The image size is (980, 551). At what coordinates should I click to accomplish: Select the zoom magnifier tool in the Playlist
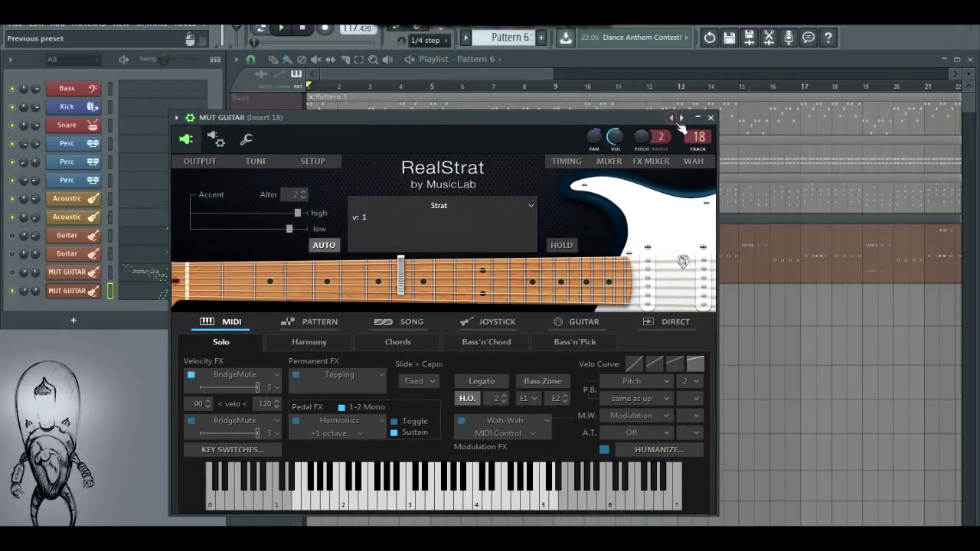pos(373,59)
